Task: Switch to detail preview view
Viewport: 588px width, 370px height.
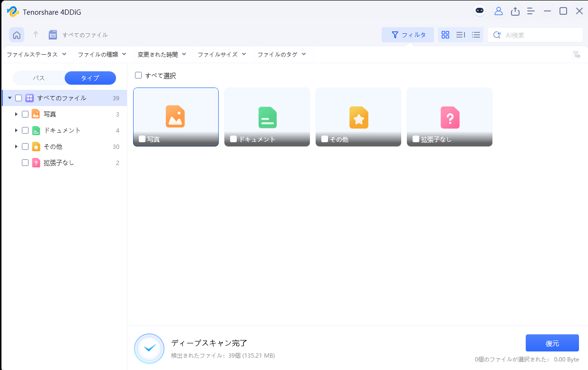Action: pyautogui.click(x=461, y=35)
